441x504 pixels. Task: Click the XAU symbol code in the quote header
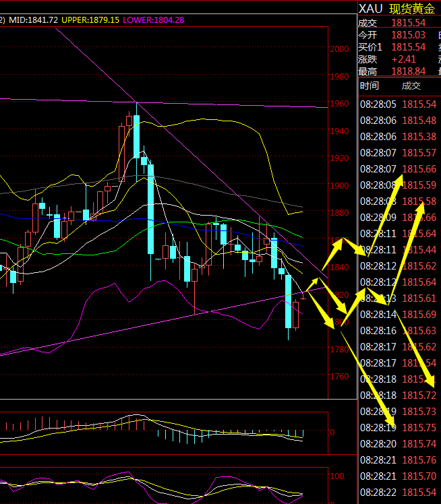click(x=371, y=8)
